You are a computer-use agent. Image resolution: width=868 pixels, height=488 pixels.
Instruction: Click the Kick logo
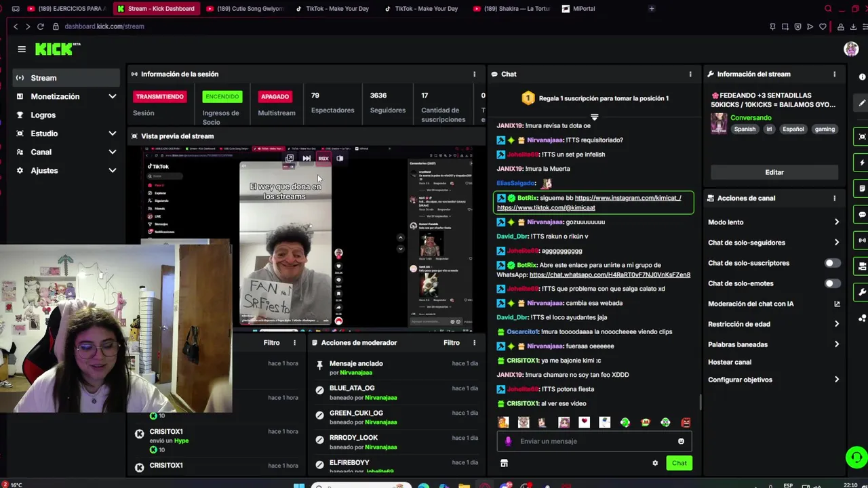pos(57,49)
